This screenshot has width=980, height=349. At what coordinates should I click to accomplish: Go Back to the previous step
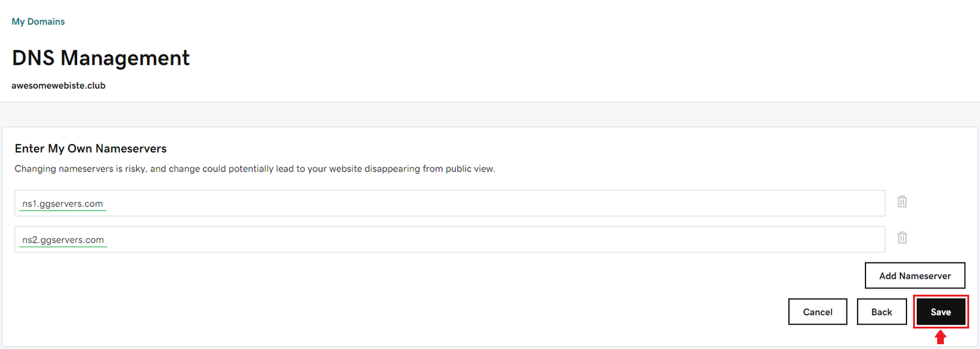tap(881, 312)
